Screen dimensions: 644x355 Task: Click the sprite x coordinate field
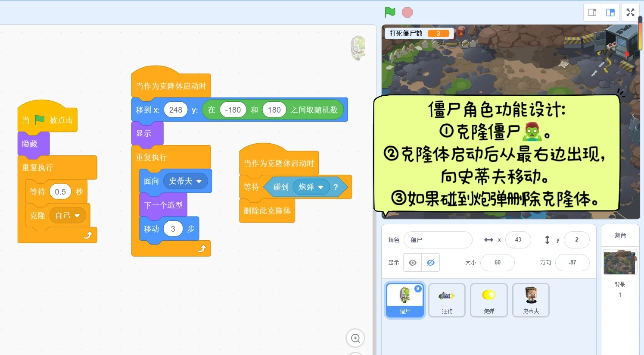click(518, 239)
